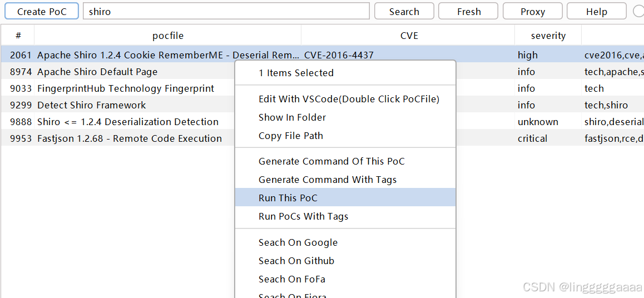The height and width of the screenshot is (298, 644).
Task: Click the info severity of FingerprintHub row
Action: (548, 88)
